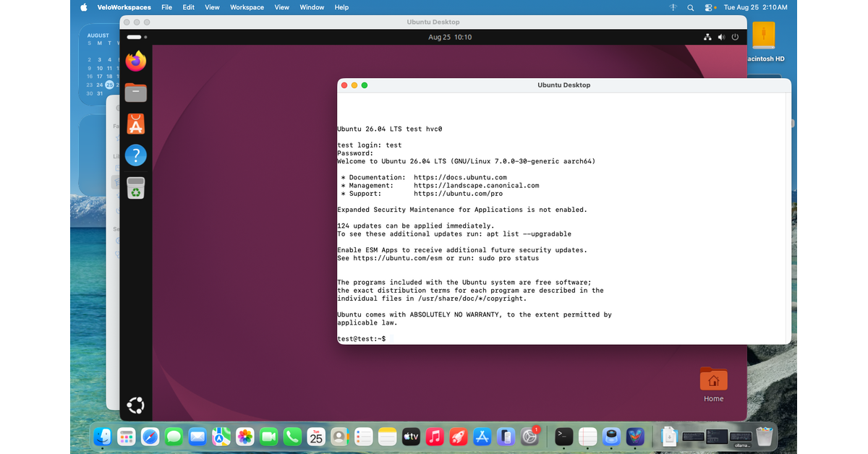Open the VeloWorkspaces app menu

[124, 7]
